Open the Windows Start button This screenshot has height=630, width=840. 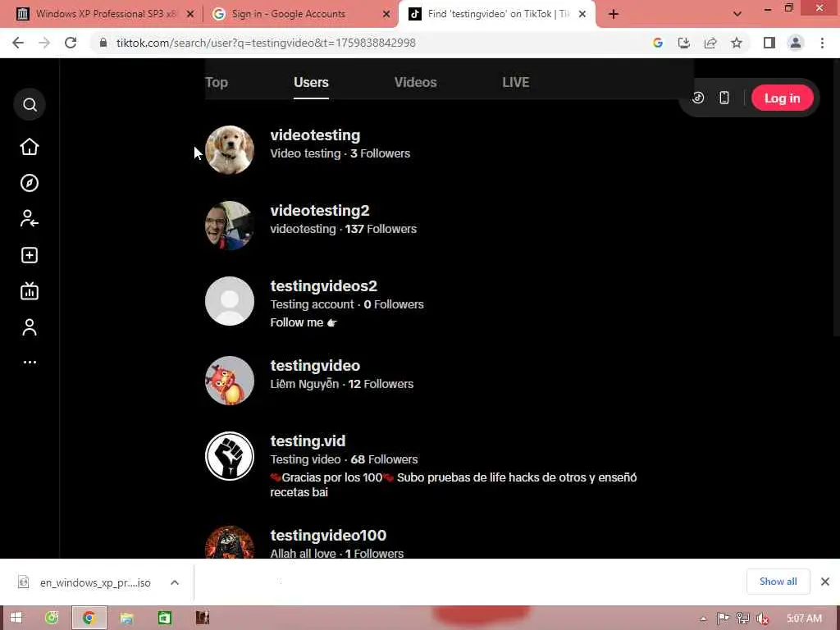(x=16, y=619)
